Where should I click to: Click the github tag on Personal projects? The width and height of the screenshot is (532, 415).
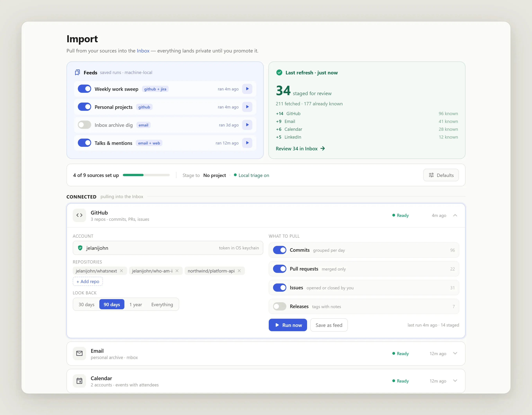144,107
